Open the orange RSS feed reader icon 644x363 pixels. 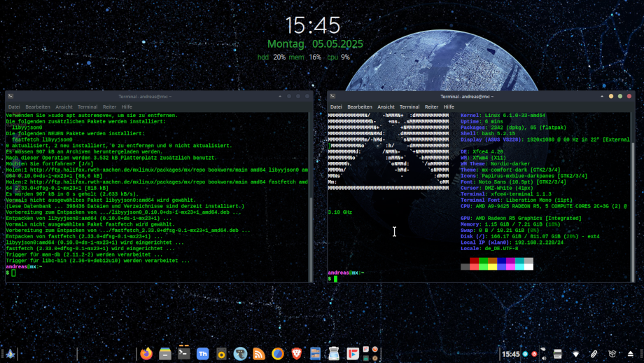coord(259,354)
